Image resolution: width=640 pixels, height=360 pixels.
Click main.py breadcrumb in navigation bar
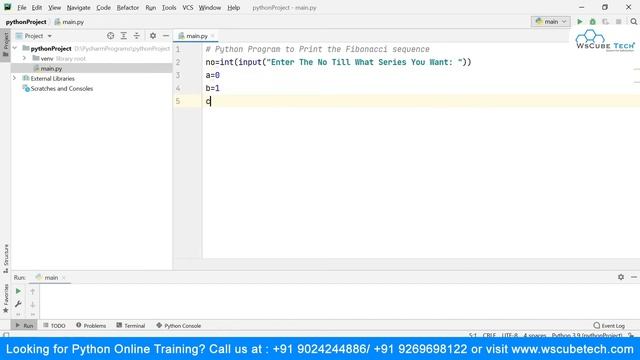pyautogui.click(x=69, y=22)
